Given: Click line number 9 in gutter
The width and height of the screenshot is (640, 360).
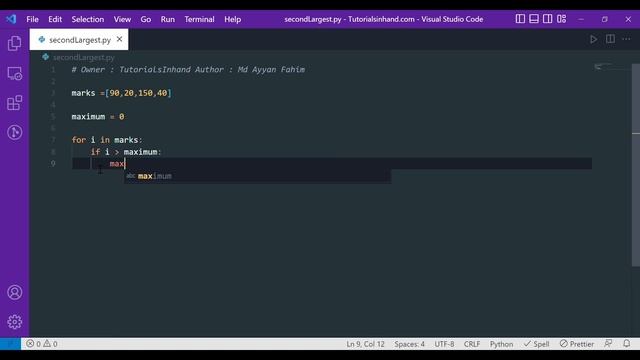Looking at the screenshot, I should tap(53, 164).
